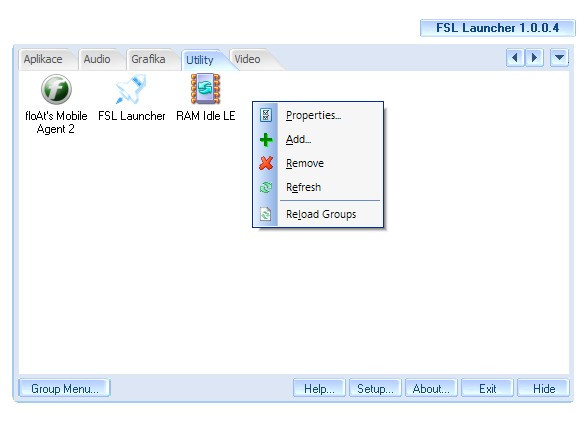This screenshot has height=436, width=587.
Task: Click the Exit button
Action: [487, 388]
